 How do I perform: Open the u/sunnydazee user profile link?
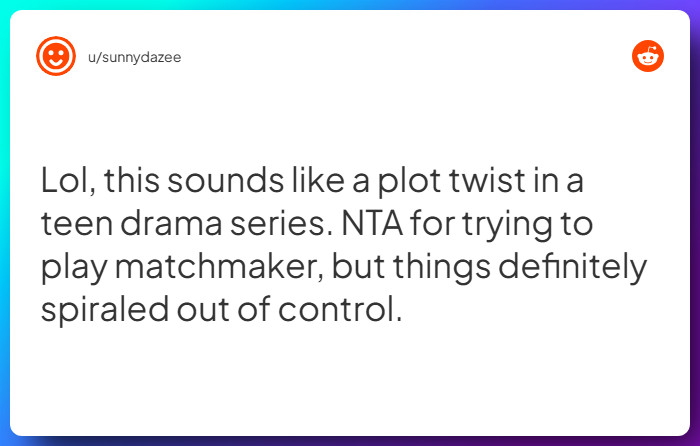pos(134,58)
